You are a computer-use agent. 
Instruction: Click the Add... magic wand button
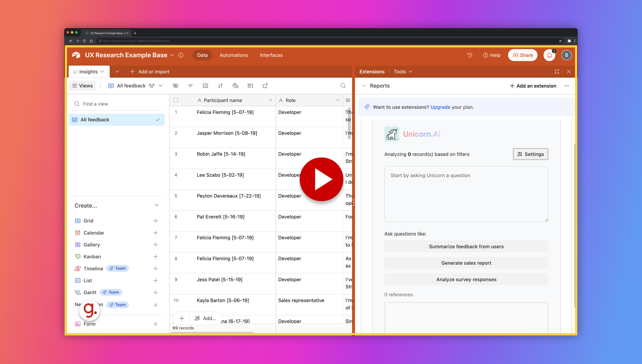point(206,318)
